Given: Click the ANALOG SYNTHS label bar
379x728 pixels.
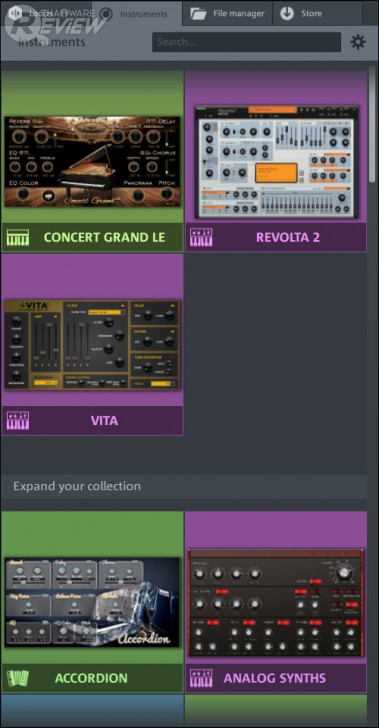Looking at the screenshot, I should [x=276, y=678].
